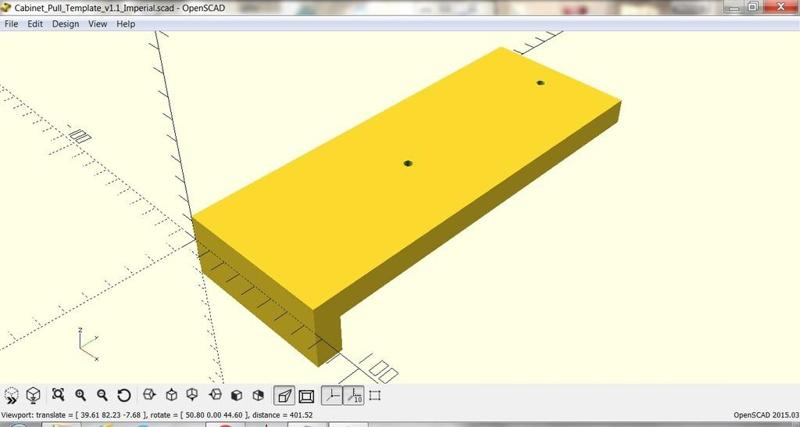Click the Viewport translate/rotate status text

tap(158, 415)
